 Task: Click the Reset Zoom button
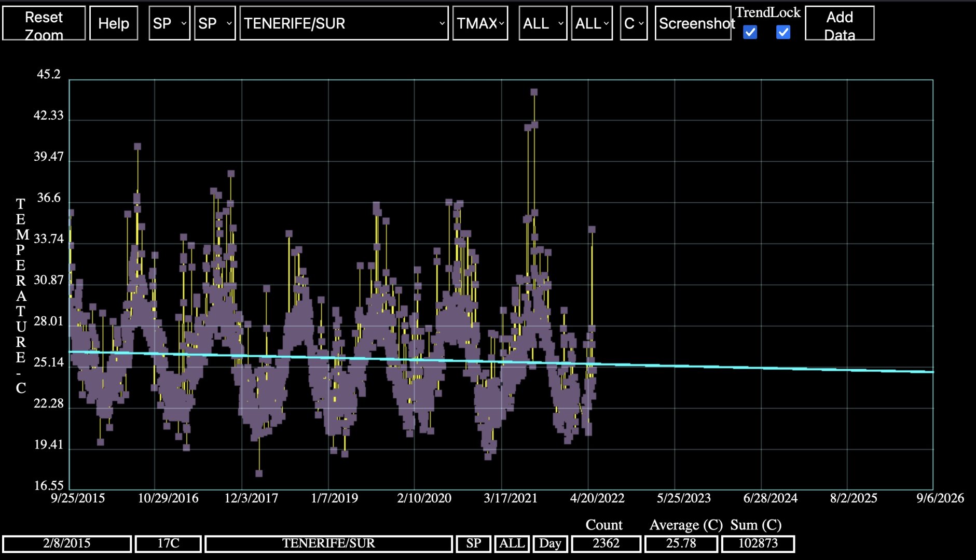click(x=44, y=23)
